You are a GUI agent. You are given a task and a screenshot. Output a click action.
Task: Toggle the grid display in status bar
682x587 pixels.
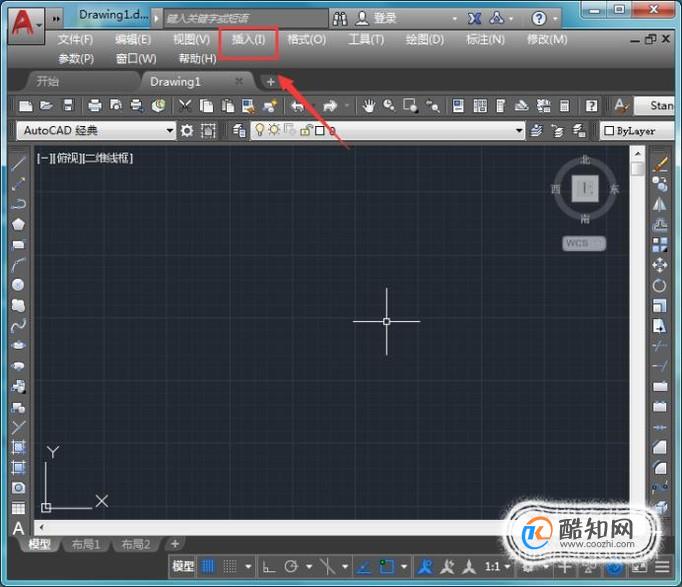coord(208,567)
